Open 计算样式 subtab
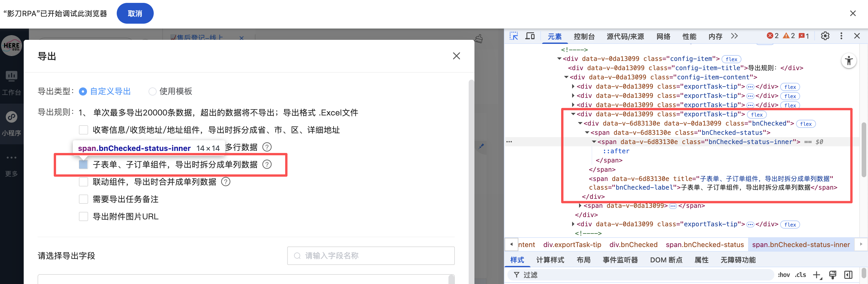This screenshot has height=284, width=868. pyautogui.click(x=550, y=260)
